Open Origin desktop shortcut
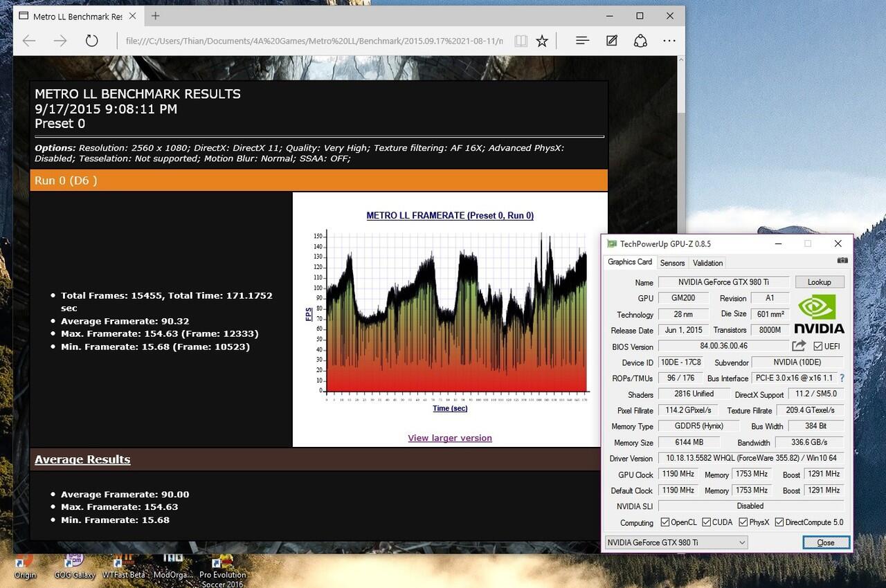This screenshot has width=886, height=588. pos(25,565)
